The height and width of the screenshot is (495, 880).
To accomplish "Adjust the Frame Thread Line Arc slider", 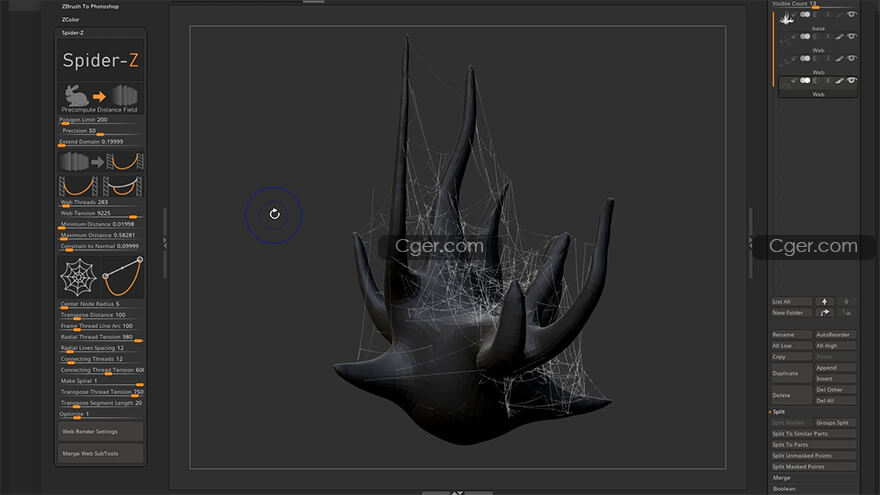I will (x=101, y=326).
